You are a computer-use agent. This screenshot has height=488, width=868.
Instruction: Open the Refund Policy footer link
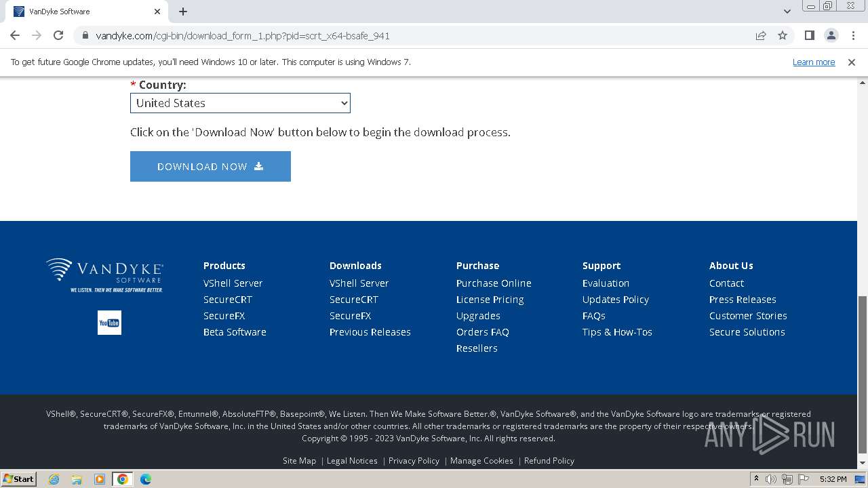549,461
